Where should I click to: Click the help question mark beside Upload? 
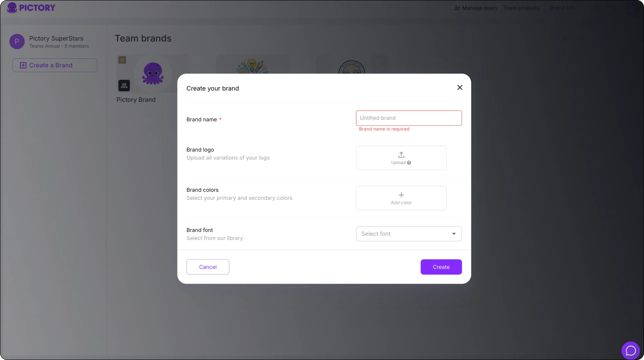(x=409, y=163)
